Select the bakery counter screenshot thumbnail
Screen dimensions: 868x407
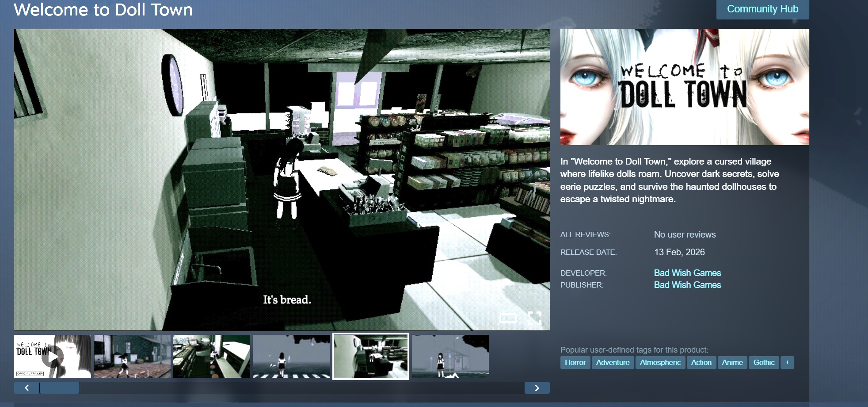click(212, 356)
